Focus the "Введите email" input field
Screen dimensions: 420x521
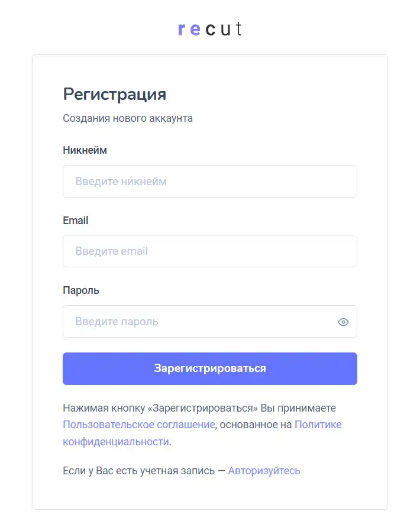click(210, 251)
